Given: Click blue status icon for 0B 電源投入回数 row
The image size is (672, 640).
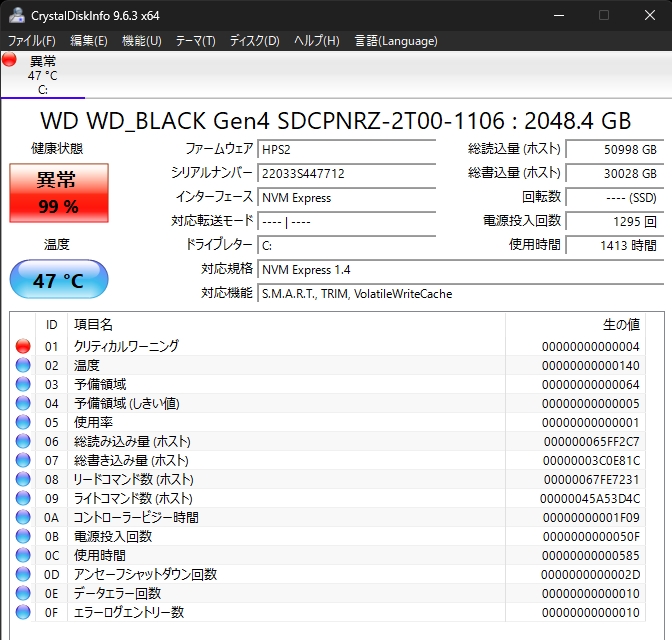Looking at the screenshot, I should point(23,536).
